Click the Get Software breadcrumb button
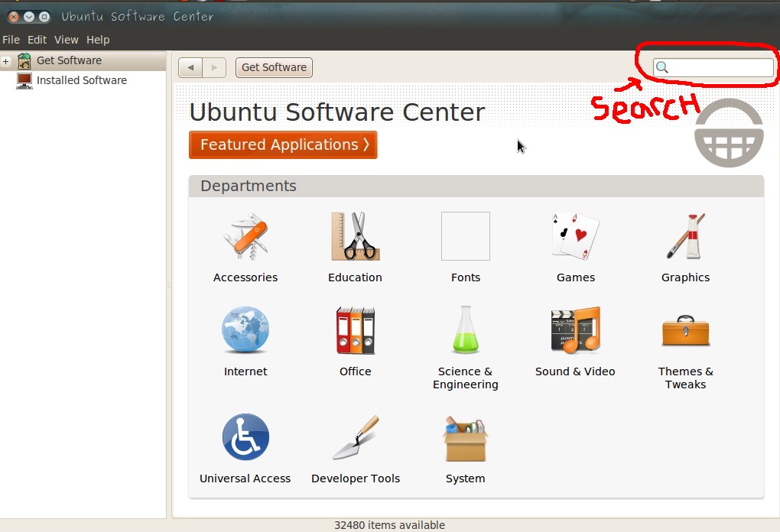 coord(274,67)
